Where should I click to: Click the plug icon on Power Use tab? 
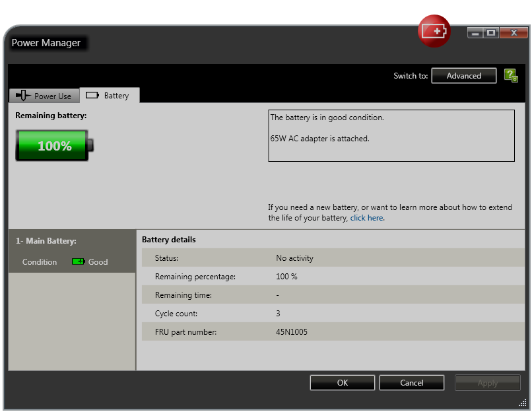[x=22, y=95]
